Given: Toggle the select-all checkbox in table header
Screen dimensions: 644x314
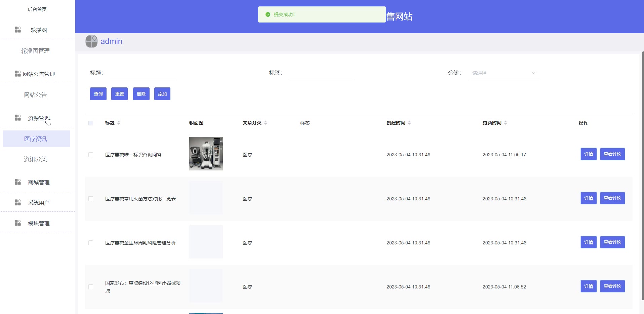Looking at the screenshot, I should 91,123.
